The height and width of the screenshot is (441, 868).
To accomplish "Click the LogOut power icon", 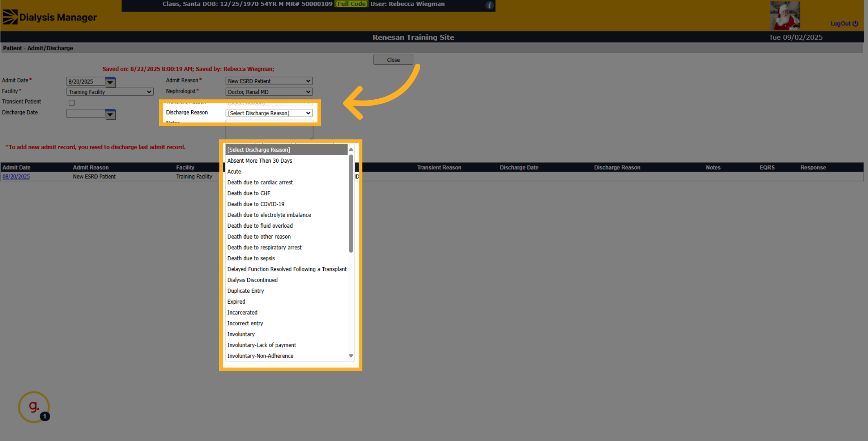I will point(855,23).
